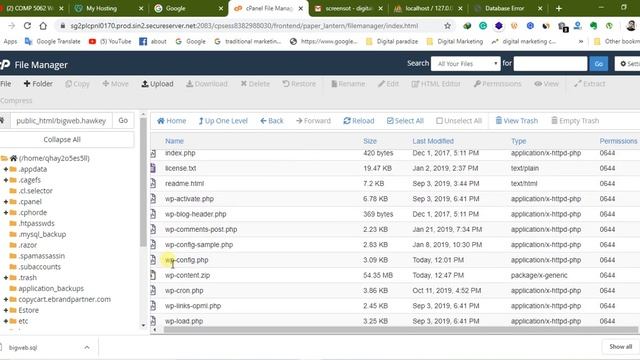This screenshot has height=360, width=640.
Task: Click the Move toolbar button
Action: pyautogui.click(x=115, y=84)
